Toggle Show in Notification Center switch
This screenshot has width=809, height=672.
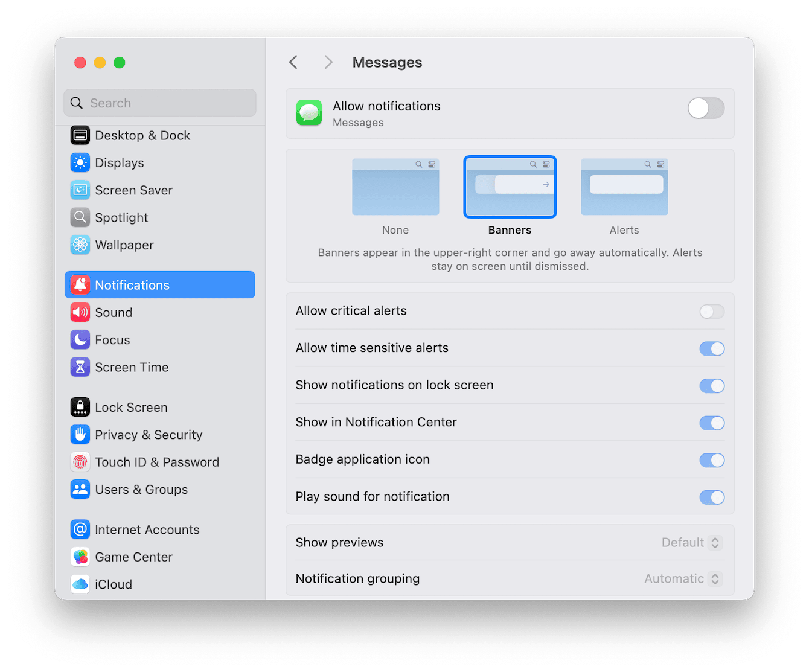pyautogui.click(x=712, y=423)
